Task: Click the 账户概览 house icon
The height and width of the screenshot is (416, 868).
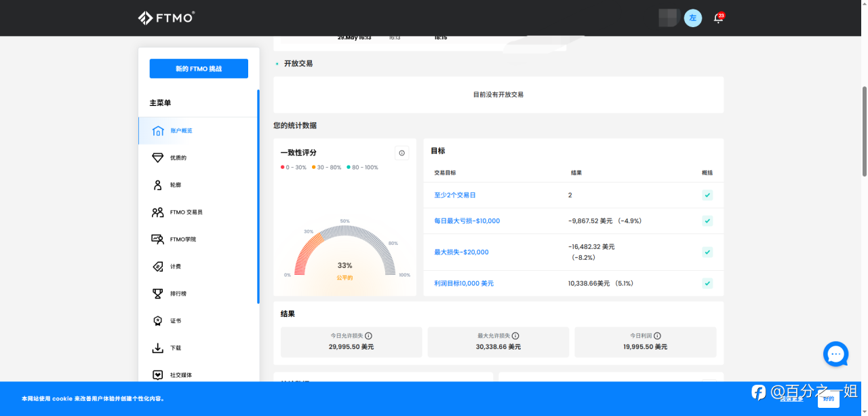Action: pyautogui.click(x=158, y=131)
